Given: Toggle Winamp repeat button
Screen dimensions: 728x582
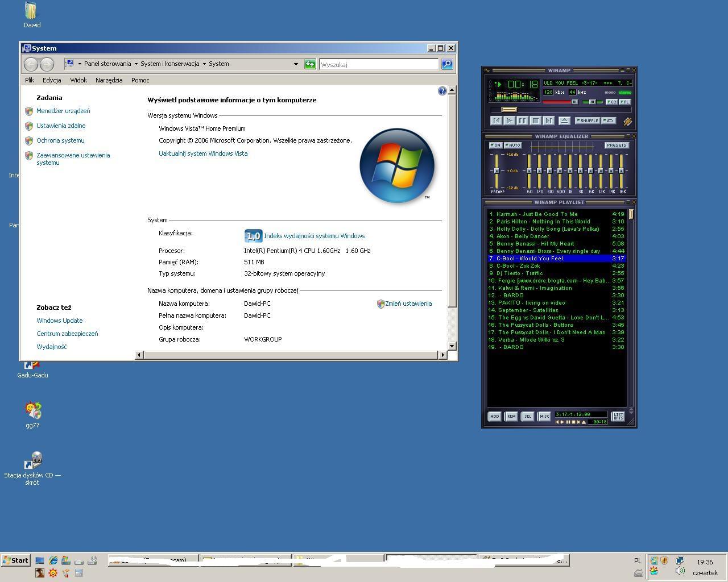Looking at the screenshot, I should point(609,120).
